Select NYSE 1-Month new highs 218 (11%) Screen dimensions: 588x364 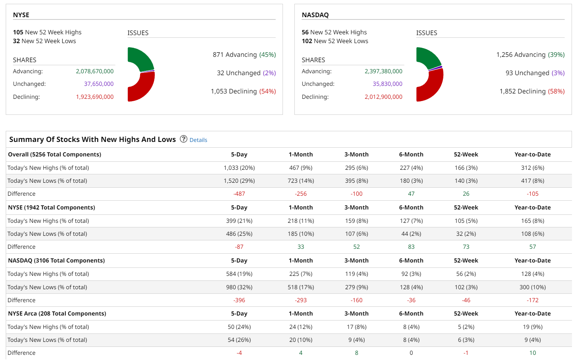[301, 221]
